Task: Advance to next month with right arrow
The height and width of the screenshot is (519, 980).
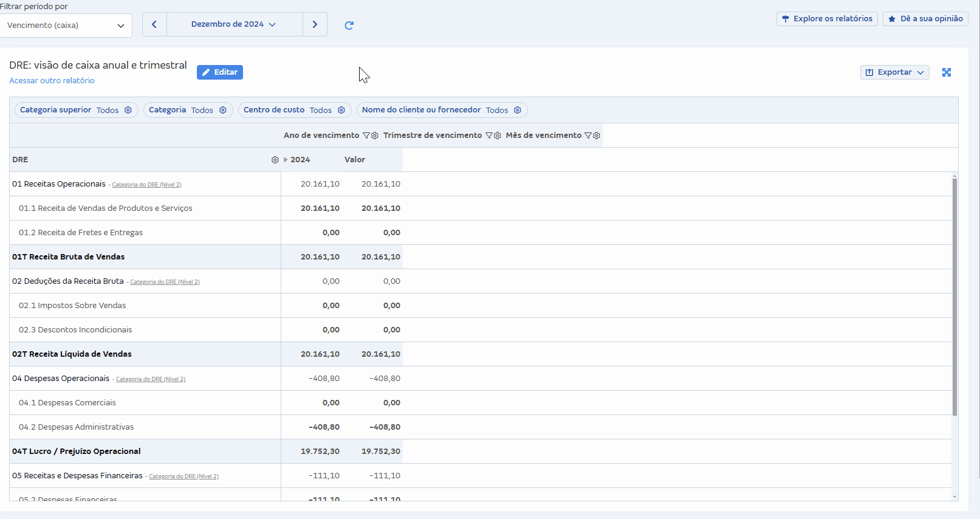Action: (x=315, y=24)
